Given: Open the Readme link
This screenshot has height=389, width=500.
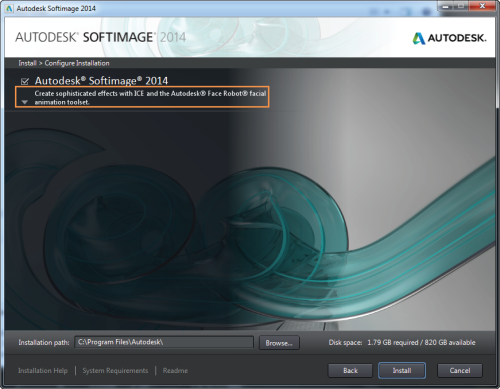Looking at the screenshot, I should [175, 370].
